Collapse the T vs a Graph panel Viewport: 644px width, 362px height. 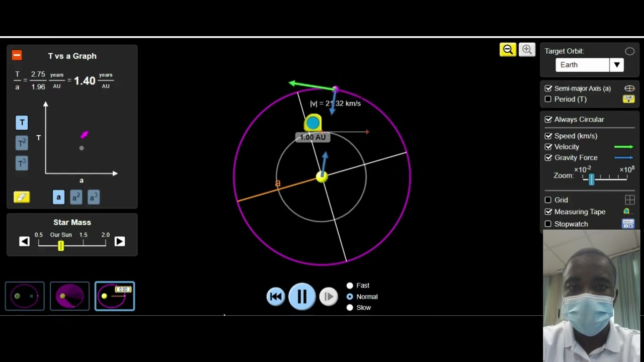tap(17, 55)
